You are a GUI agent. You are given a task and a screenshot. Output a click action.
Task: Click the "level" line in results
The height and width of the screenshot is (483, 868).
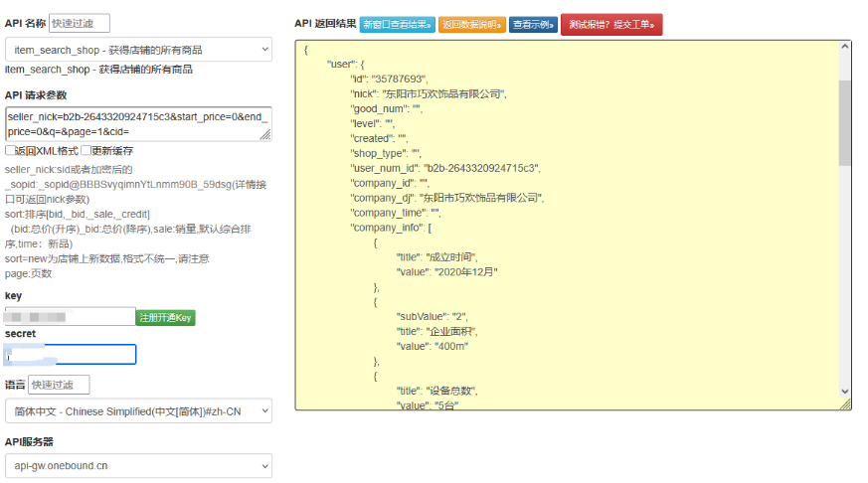[x=373, y=123]
